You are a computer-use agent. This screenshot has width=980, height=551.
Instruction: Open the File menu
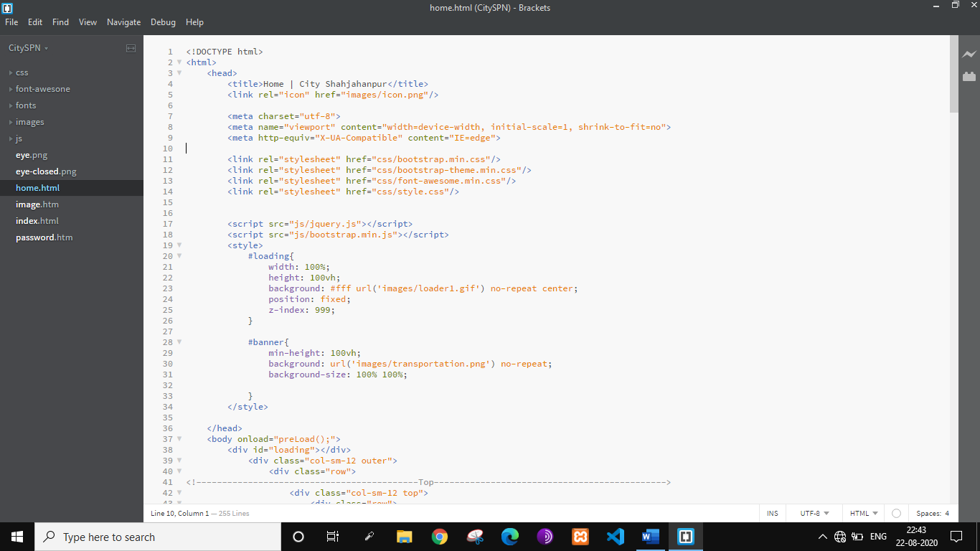tap(11, 22)
